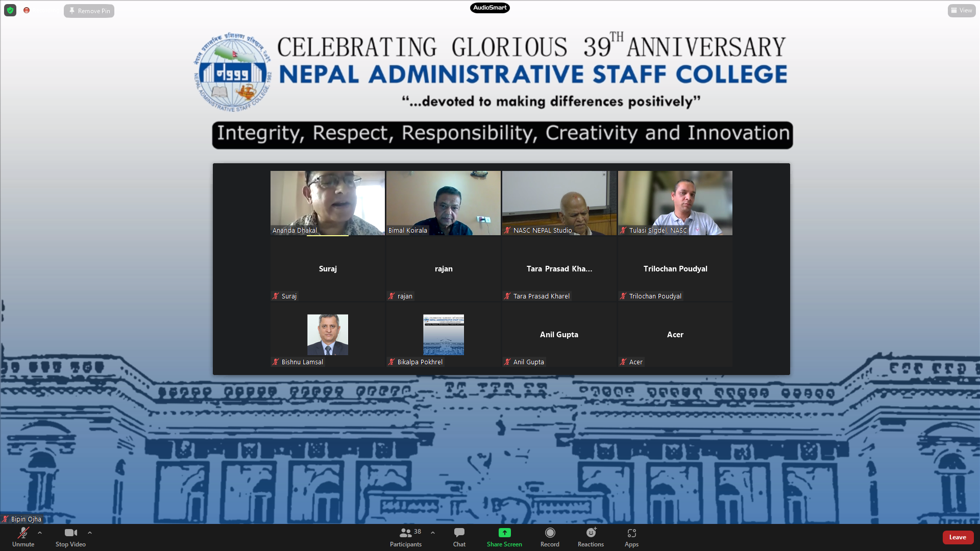Viewport: 980px width, 551px height.
Task: Click muted mic icon beside Bipin Ojha
Action: tap(5, 519)
